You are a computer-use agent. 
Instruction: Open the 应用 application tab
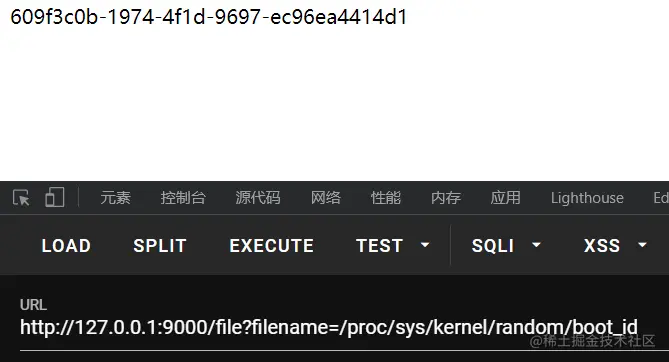point(506,198)
